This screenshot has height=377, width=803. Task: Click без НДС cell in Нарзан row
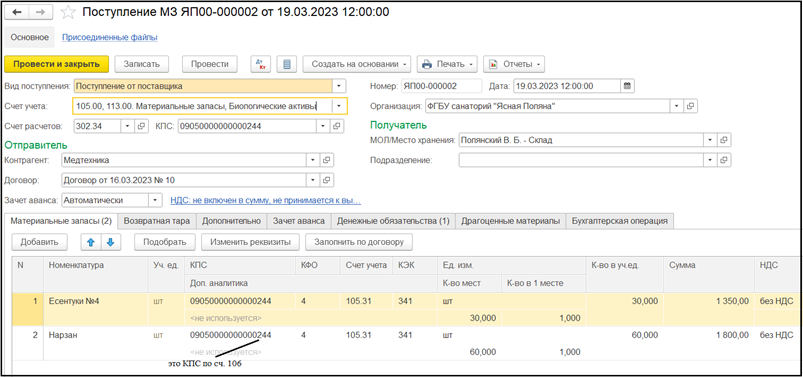tap(776, 335)
